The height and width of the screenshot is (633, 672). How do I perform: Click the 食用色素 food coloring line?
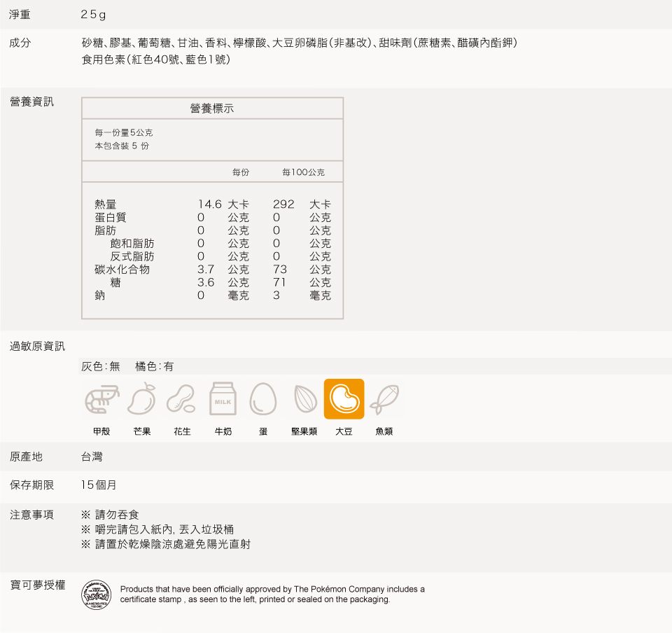tap(156, 60)
